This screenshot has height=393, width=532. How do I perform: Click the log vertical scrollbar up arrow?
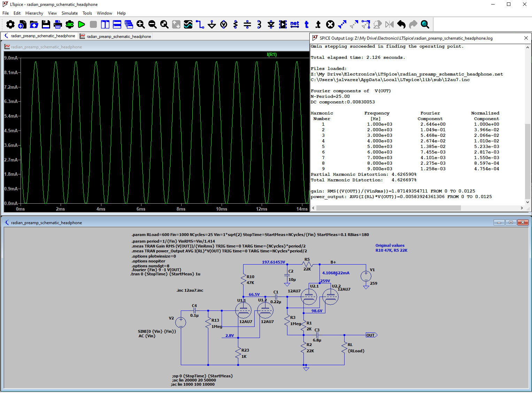pyautogui.click(x=527, y=47)
